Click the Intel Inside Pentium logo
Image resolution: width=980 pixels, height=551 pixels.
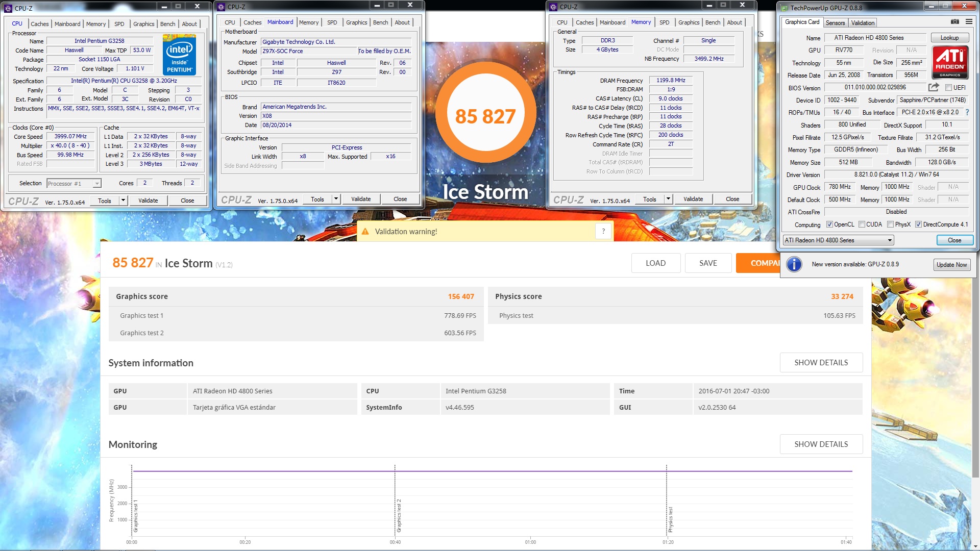pyautogui.click(x=179, y=56)
